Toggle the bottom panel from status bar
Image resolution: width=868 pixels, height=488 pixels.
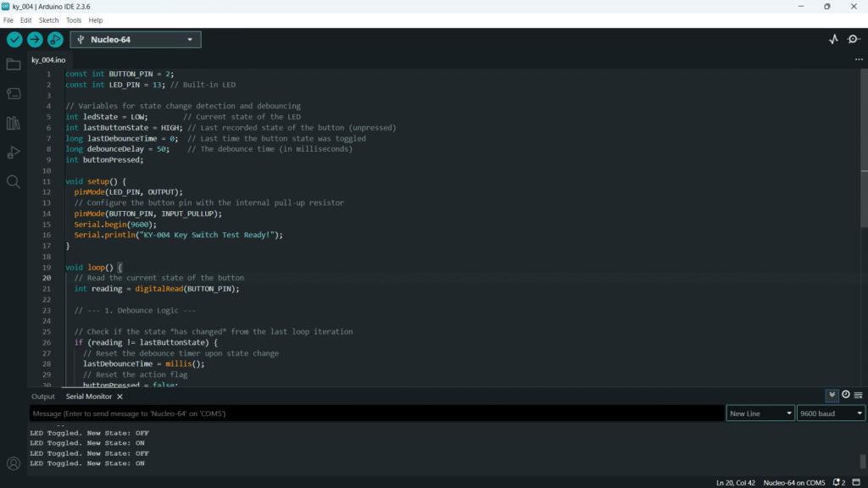855,483
